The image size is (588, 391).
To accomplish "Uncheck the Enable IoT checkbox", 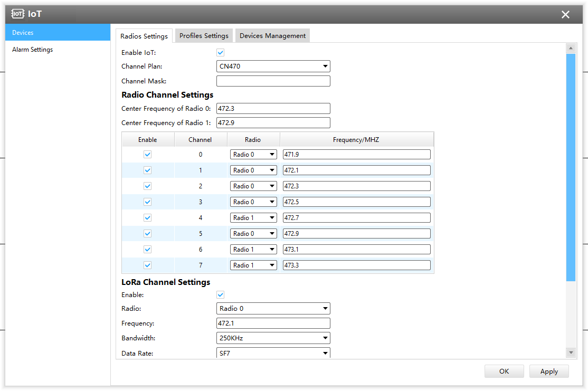I will tap(221, 52).
